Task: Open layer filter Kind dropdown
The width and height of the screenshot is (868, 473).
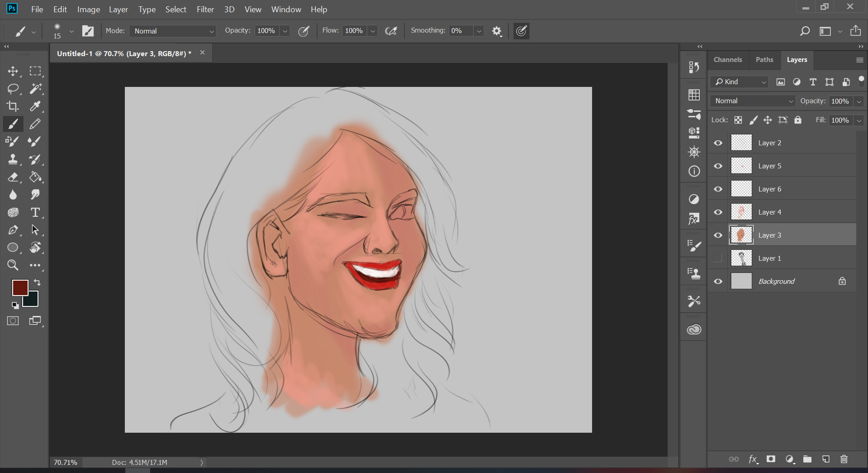Action: coord(740,82)
